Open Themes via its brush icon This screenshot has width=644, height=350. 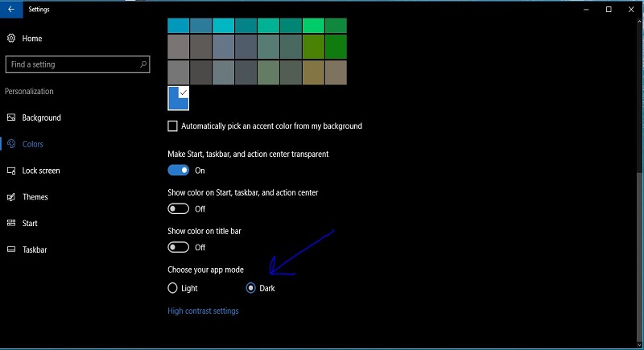click(x=11, y=197)
